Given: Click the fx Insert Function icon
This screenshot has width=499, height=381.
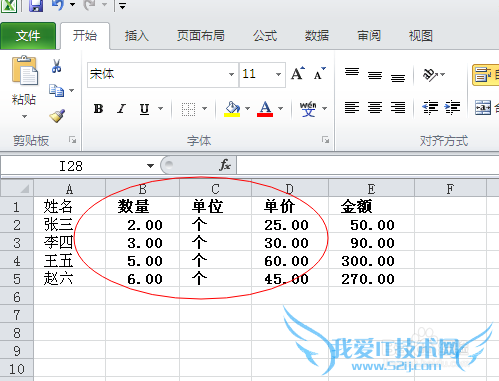Looking at the screenshot, I should [x=225, y=165].
